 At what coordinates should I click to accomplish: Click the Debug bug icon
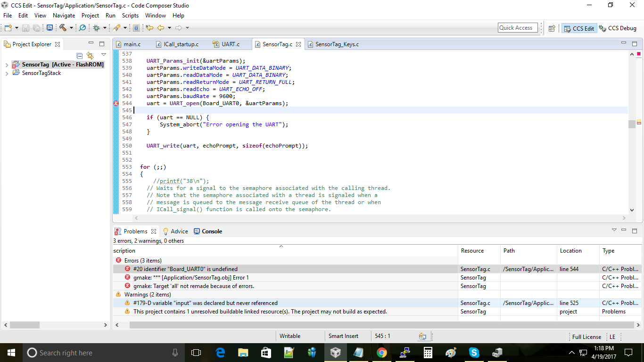tap(96, 28)
